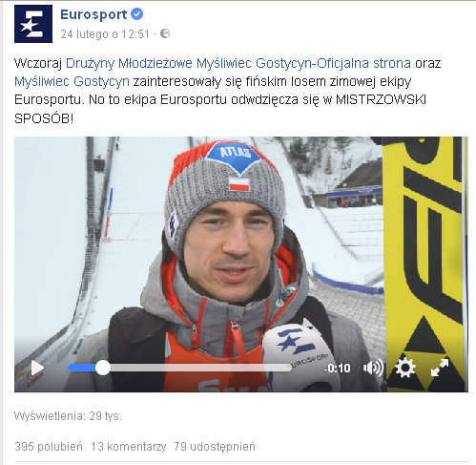This screenshot has width=476, height=465.
Task: Open video settings gear icon
Action: pyautogui.click(x=405, y=368)
